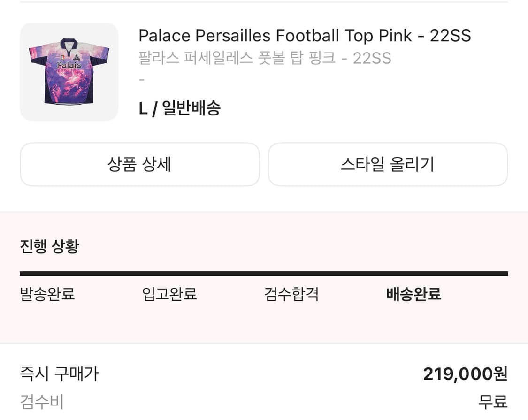Tap the Korean product name subtitle

[x=264, y=59]
